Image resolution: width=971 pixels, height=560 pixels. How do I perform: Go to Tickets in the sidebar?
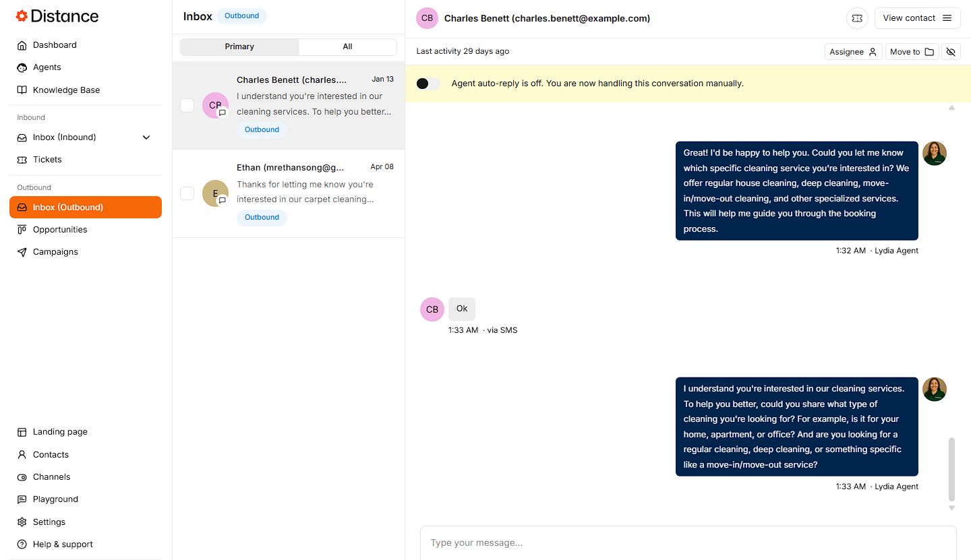point(47,160)
